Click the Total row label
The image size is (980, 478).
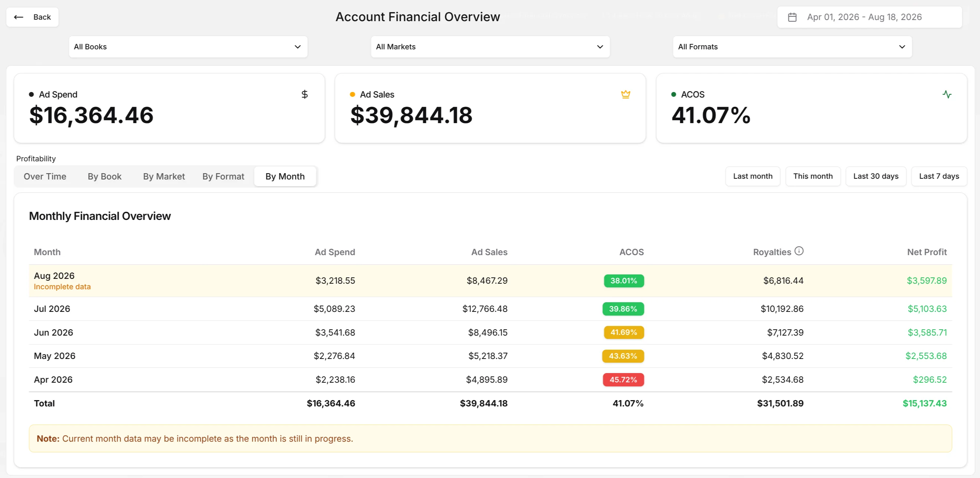[44, 403]
